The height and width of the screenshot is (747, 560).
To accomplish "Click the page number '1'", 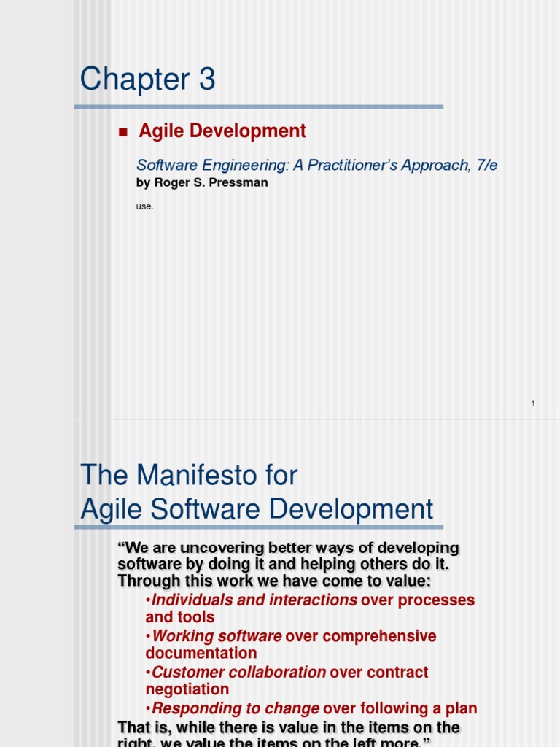I will pos(533,403).
